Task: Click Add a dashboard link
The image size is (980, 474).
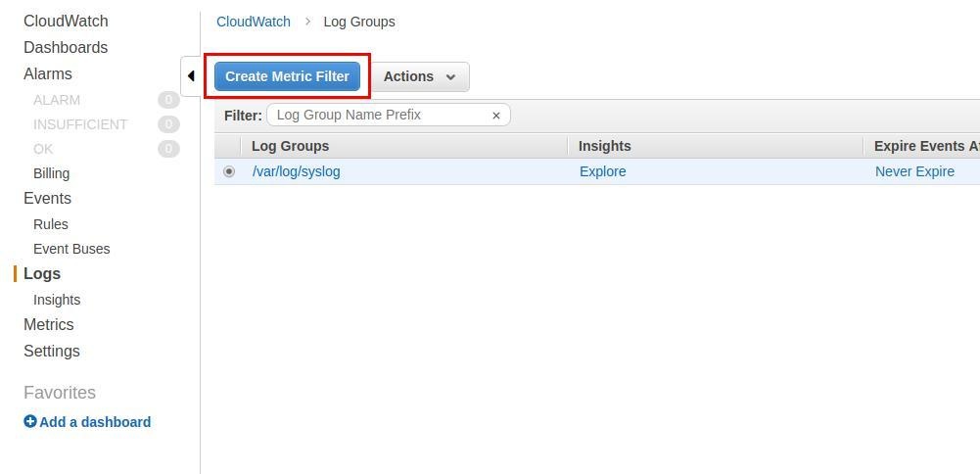Action: 95,422
